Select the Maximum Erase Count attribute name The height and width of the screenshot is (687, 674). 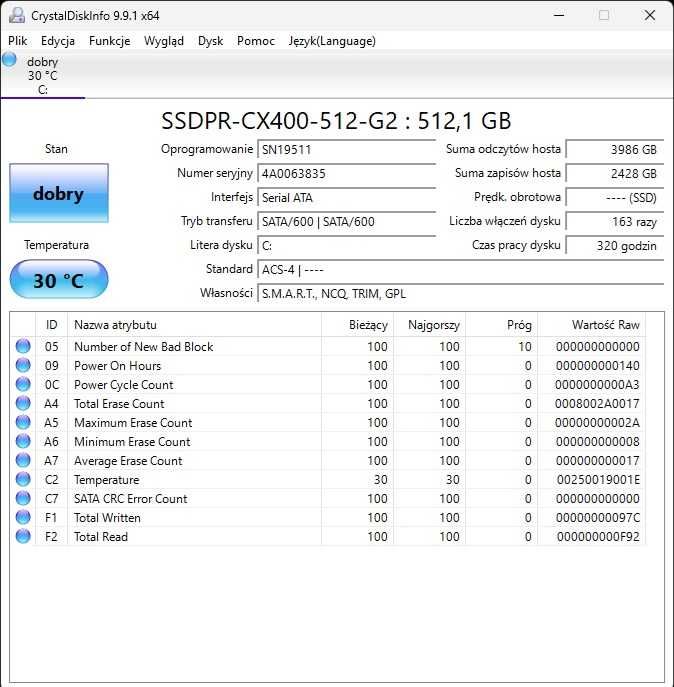click(x=133, y=423)
